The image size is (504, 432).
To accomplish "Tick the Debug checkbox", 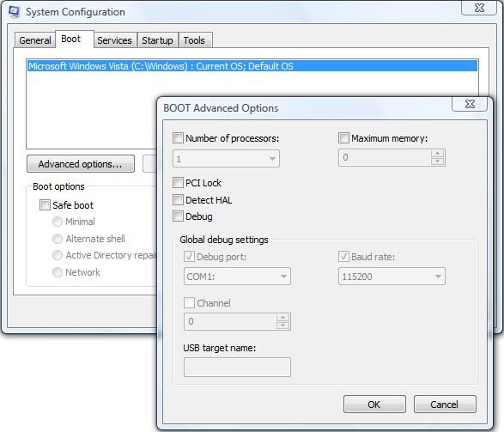I will (x=178, y=216).
